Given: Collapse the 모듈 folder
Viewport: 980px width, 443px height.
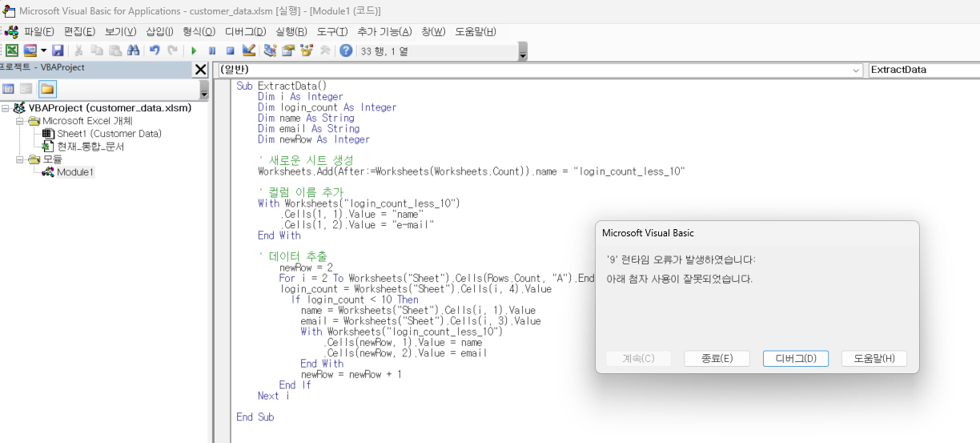Looking at the screenshot, I should point(20,159).
